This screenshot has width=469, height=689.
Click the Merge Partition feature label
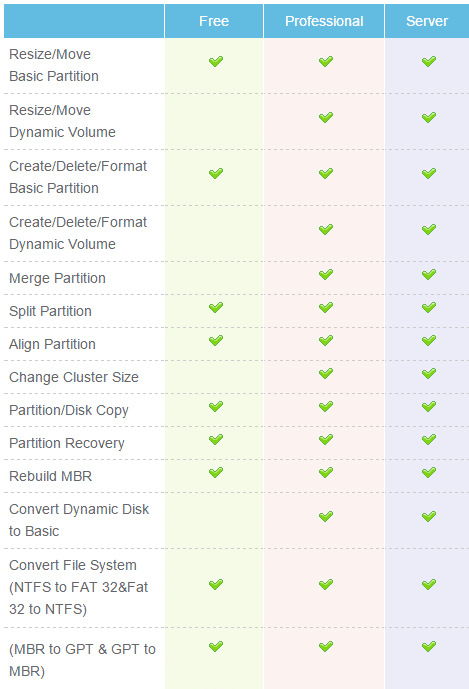click(57, 278)
